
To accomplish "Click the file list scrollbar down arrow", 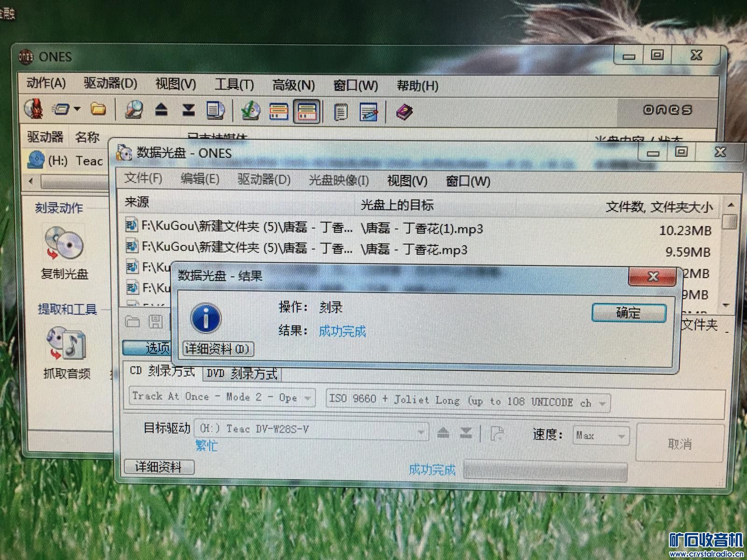I will click(x=726, y=305).
